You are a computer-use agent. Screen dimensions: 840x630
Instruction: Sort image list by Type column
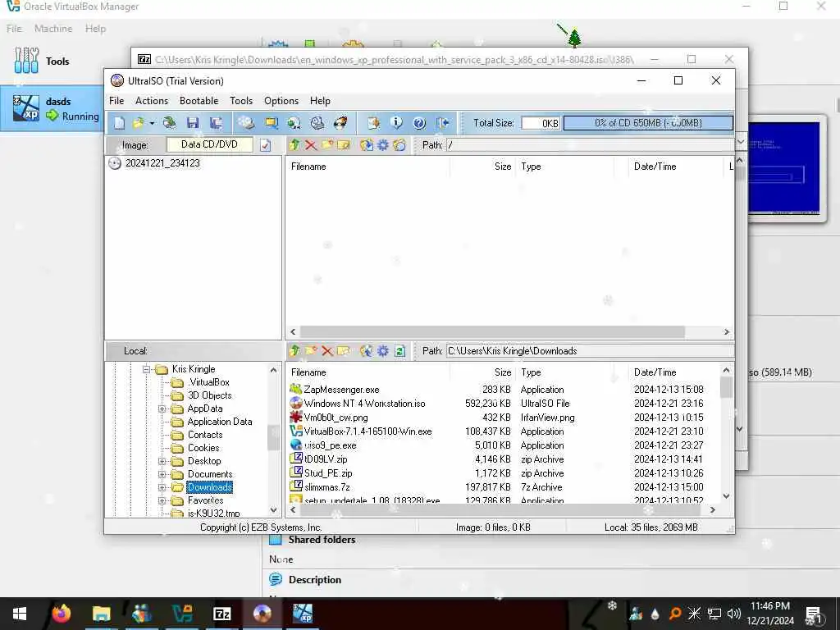[x=564, y=167]
